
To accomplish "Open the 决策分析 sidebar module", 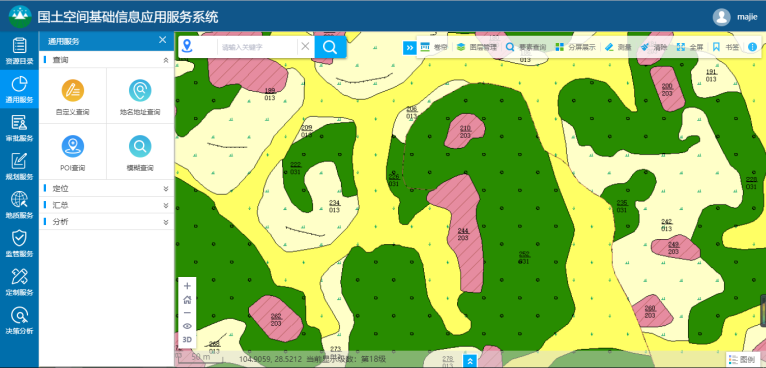I will pos(19,321).
